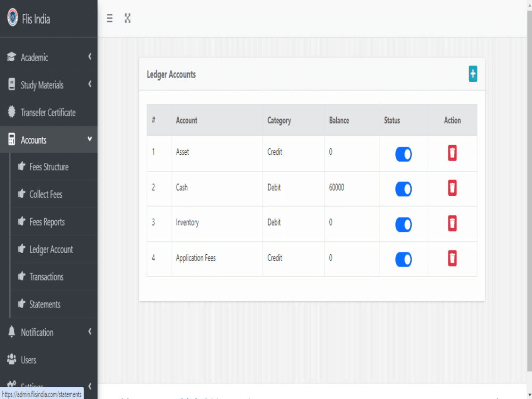Screen dimensions: 532x399
Task: Expand the Study Materials menu chevron
Action: [90, 84]
